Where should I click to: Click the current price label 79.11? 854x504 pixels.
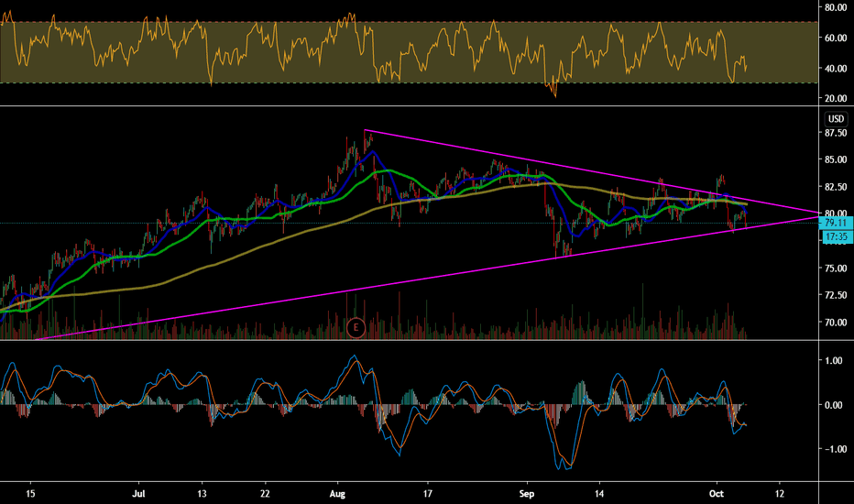pos(836,223)
